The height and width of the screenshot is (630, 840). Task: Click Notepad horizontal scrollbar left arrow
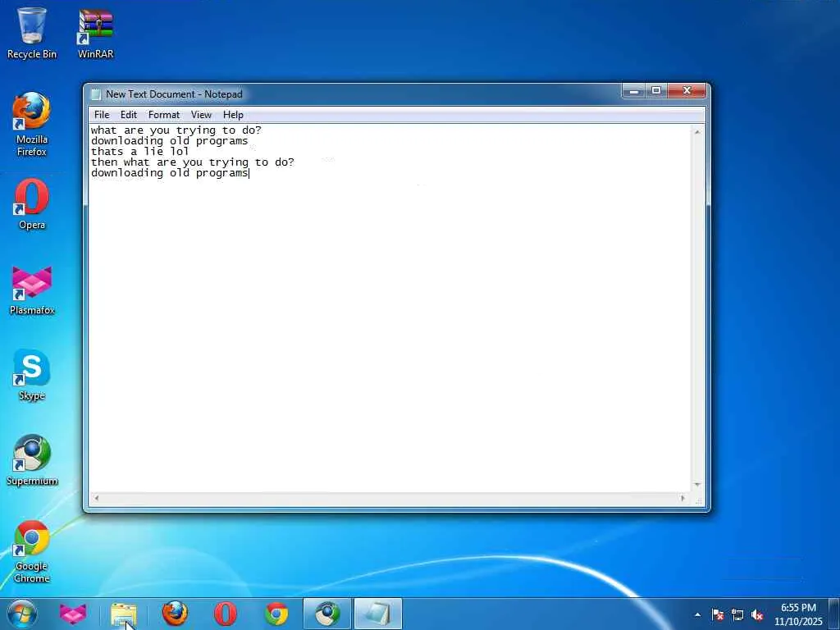coord(97,498)
